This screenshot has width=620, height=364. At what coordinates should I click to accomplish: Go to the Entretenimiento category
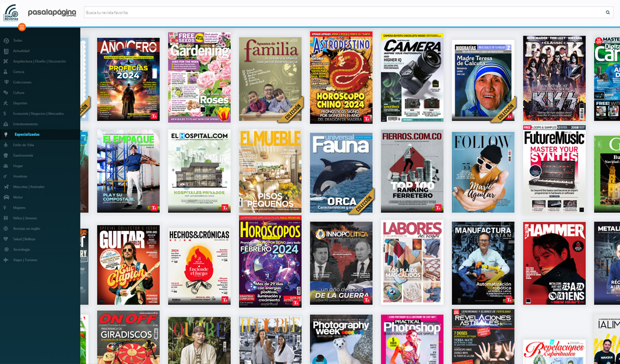point(26,124)
